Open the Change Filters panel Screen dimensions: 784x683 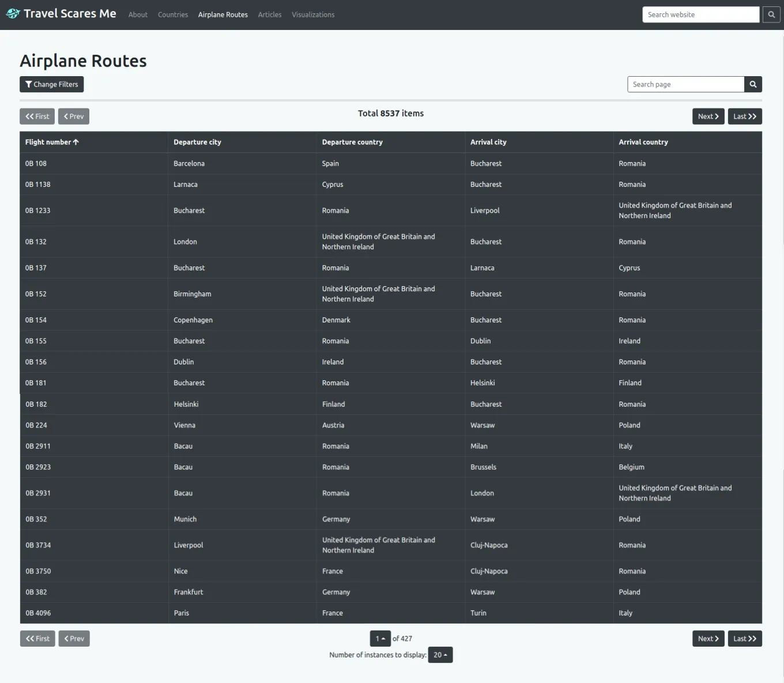coord(52,84)
